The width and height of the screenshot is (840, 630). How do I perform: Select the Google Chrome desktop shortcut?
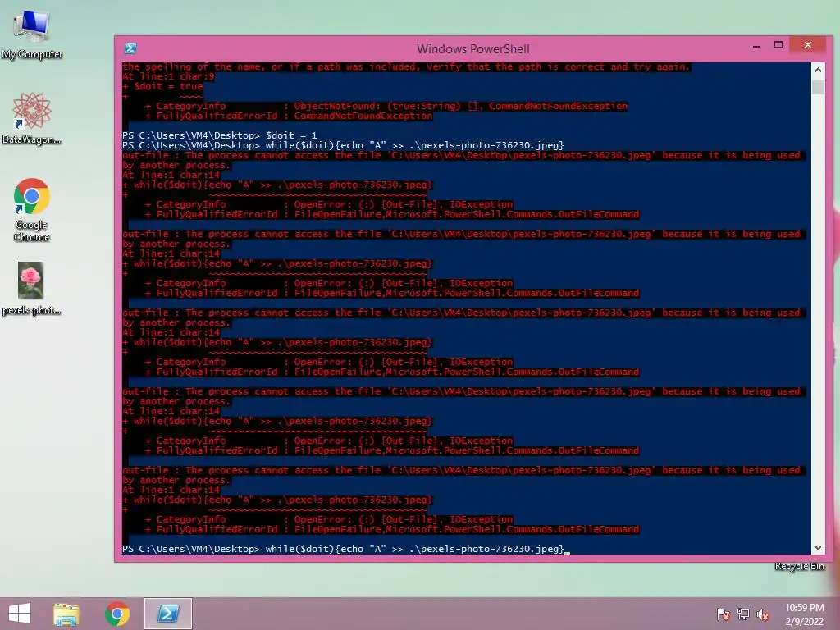click(x=32, y=209)
